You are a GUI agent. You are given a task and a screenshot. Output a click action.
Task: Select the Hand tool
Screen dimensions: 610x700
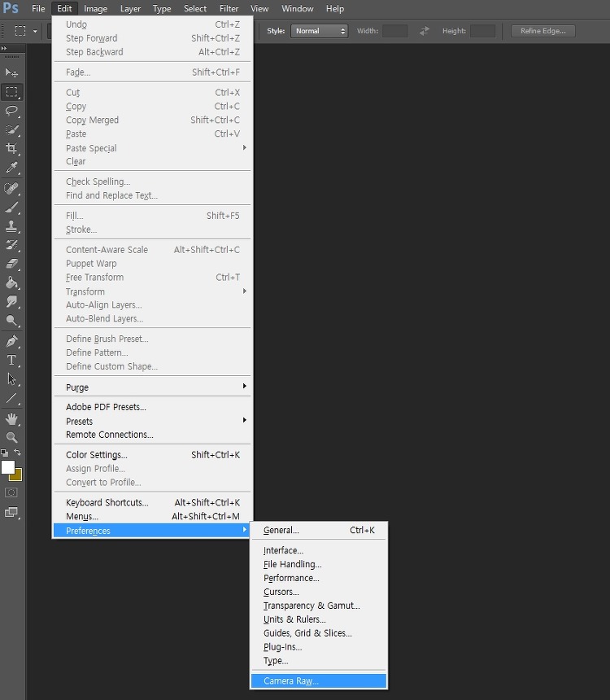tap(11, 418)
